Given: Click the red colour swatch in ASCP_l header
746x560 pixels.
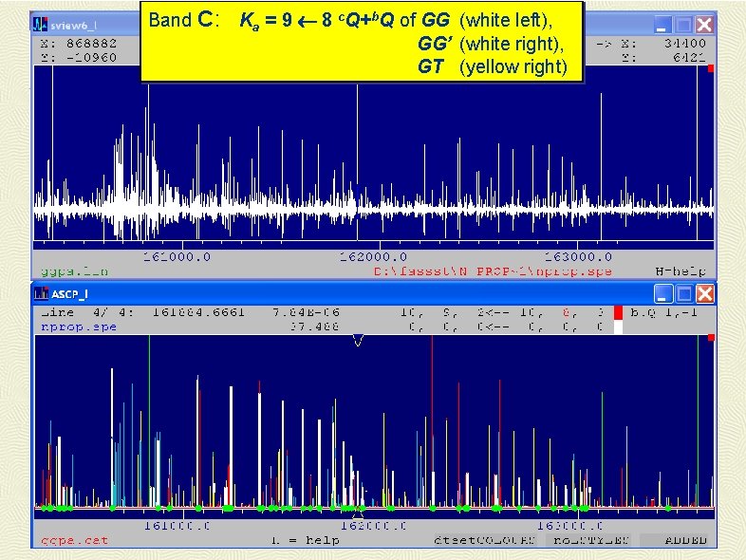Looking at the screenshot, I should click(x=618, y=313).
